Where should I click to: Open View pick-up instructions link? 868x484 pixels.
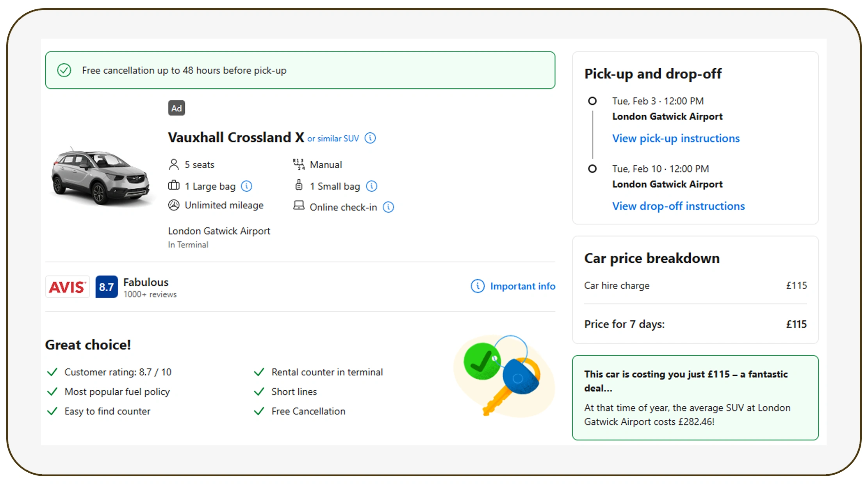click(x=676, y=138)
